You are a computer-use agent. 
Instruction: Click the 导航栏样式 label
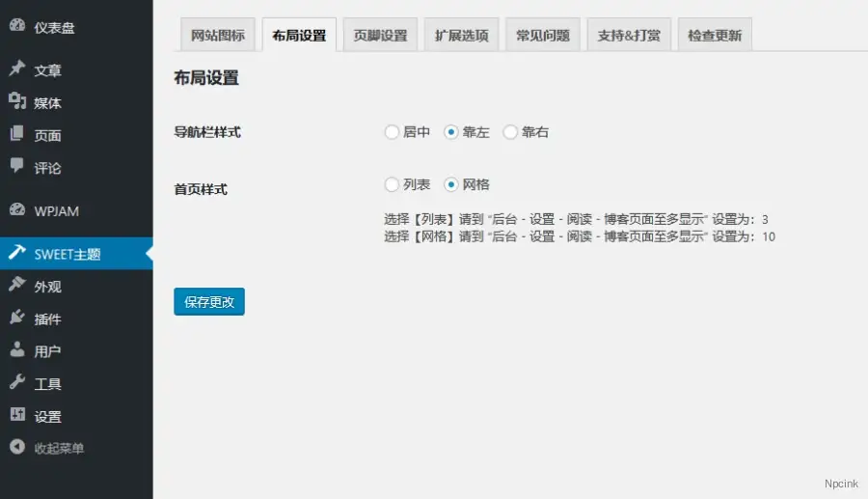click(x=207, y=132)
